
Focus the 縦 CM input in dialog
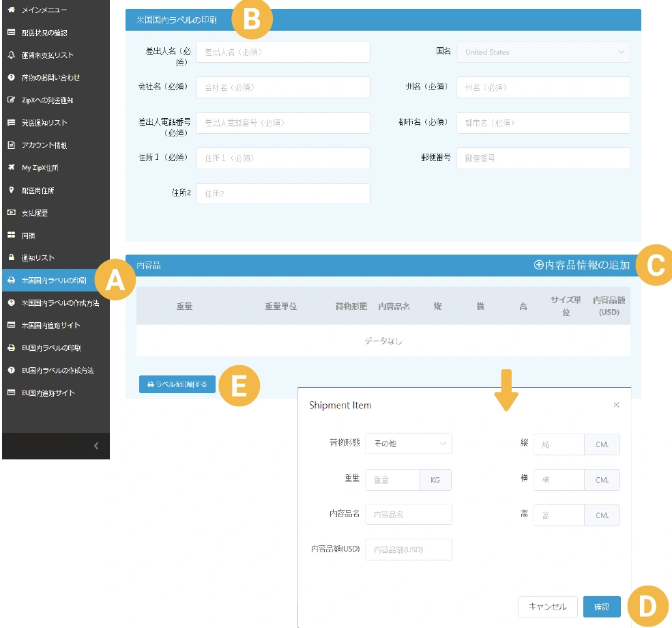tap(559, 444)
